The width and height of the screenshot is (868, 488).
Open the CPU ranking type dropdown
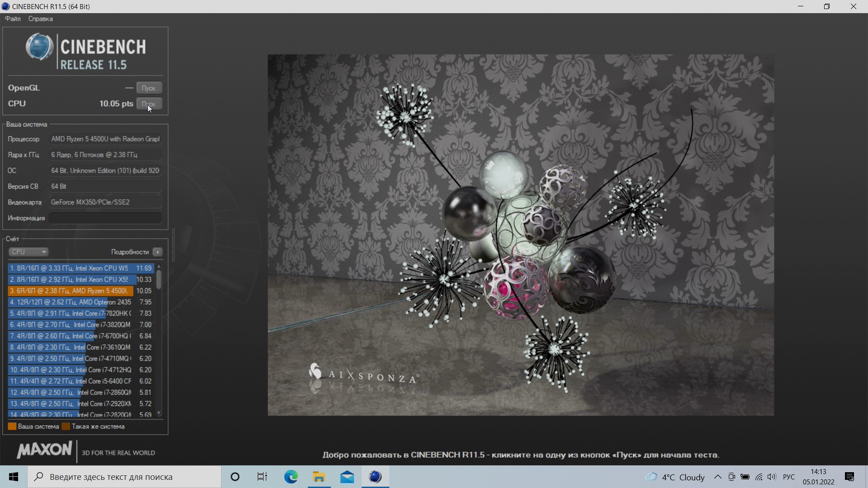(x=28, y=252)
